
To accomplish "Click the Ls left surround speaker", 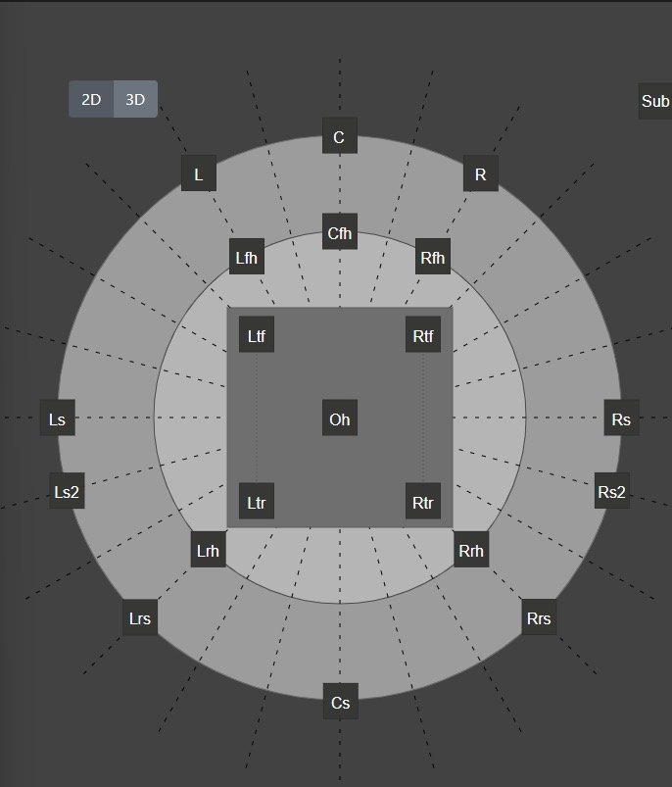I will [x=58, y=418].
